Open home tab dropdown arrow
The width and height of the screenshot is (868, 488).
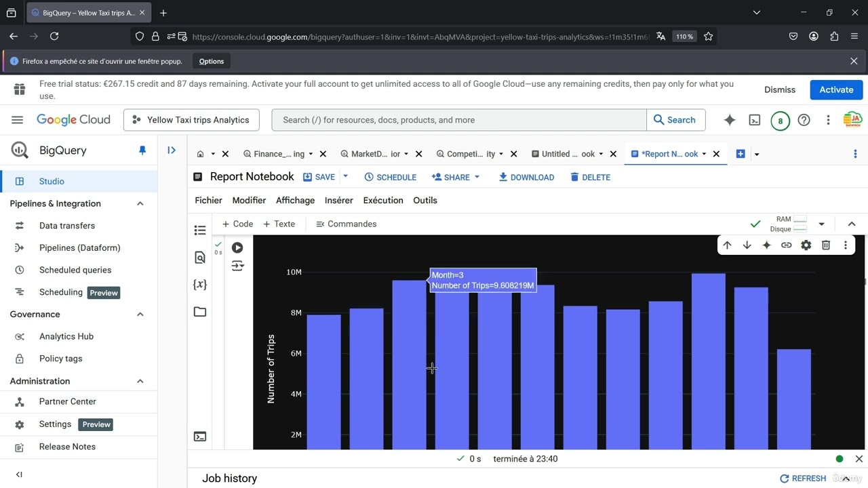point(213,154)
